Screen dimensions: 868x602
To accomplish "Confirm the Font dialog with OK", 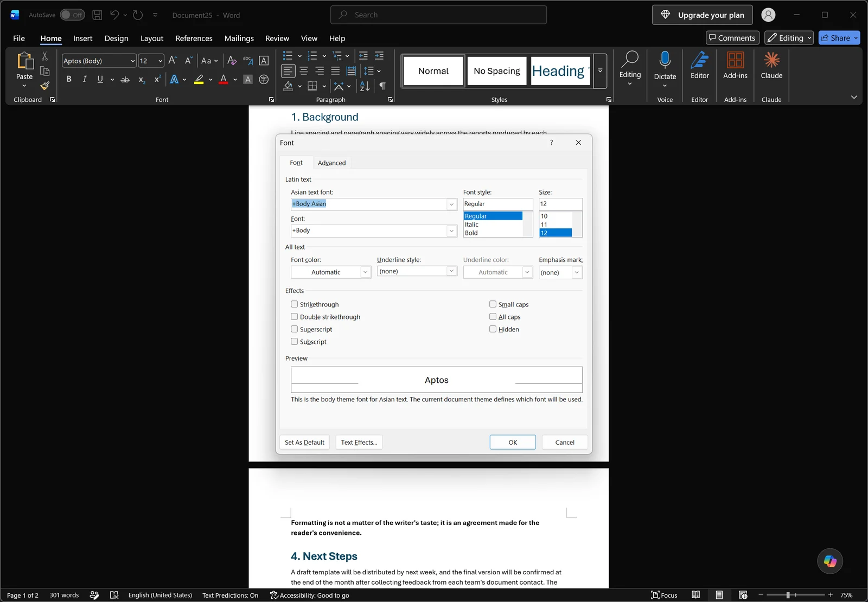I will [513, 443].
